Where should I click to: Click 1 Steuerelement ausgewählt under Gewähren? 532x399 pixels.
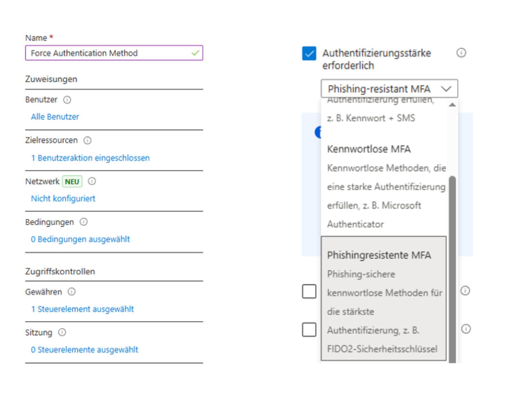(83, 309)
